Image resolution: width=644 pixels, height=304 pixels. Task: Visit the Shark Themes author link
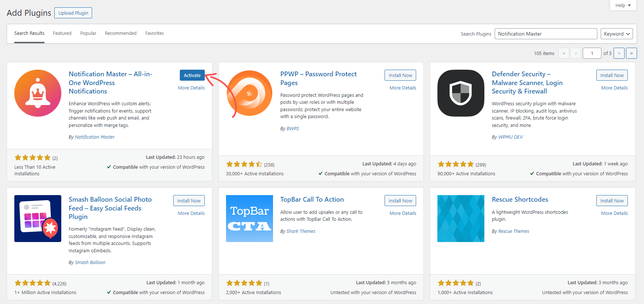(x=301, y=231)
